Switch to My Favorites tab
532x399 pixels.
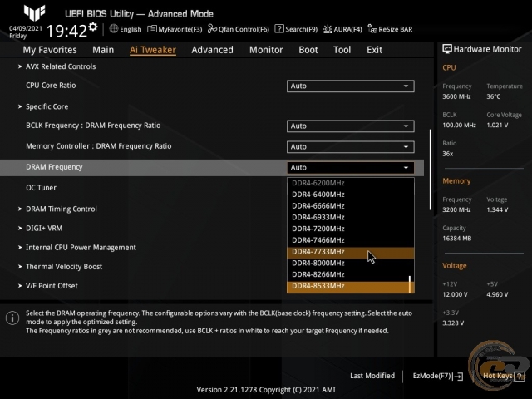click(x=50, y=50)
